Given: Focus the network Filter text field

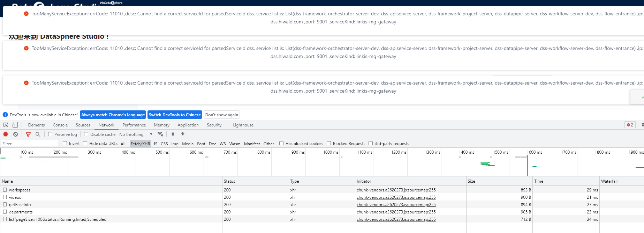Looking at the screenshot, I should [30, 144].
